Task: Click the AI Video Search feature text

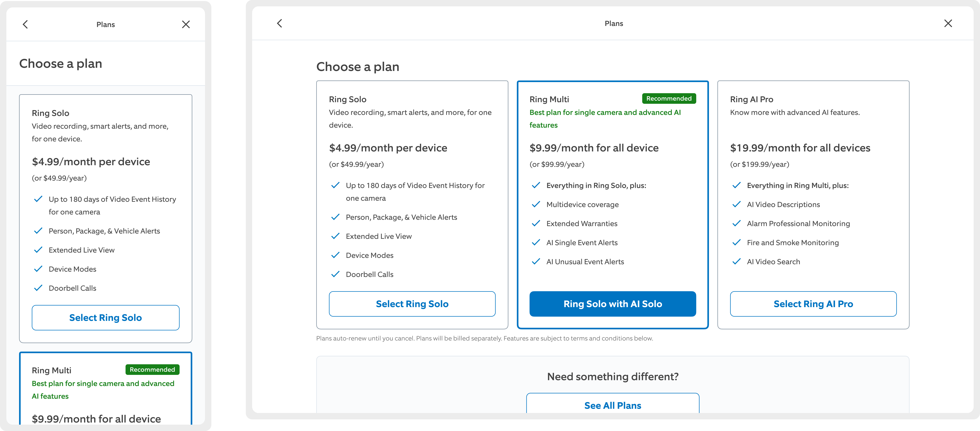Action: coord(773,262)
